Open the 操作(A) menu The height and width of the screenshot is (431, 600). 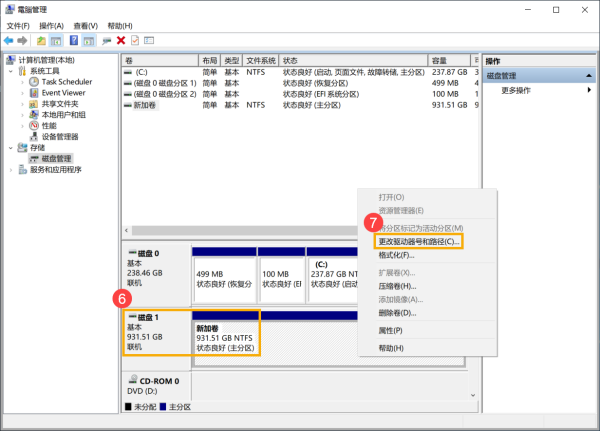pyautogui.click(x=51, y=25)
